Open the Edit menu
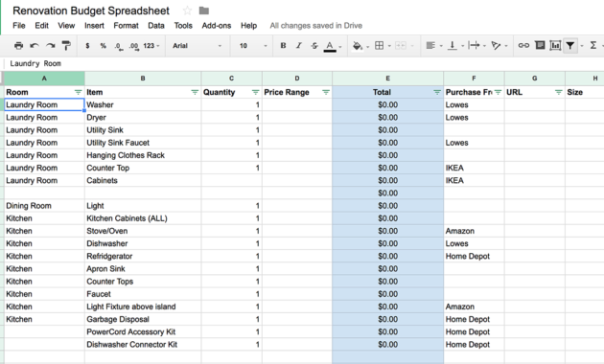604x364 pixels. pos(41,26)
